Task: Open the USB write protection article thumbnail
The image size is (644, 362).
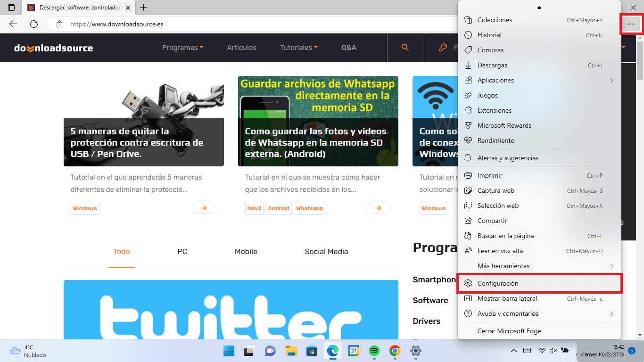Action: 144,121
